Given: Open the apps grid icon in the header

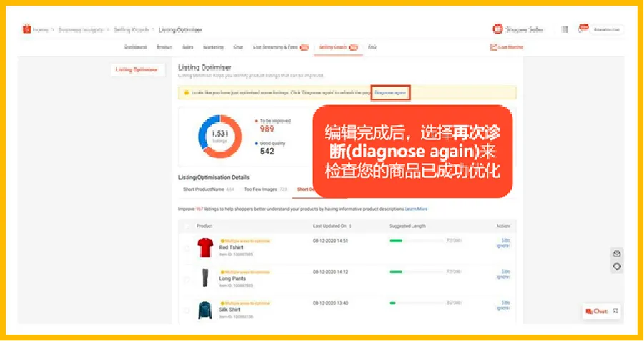Looking at the screenshot, I should 565,29.
